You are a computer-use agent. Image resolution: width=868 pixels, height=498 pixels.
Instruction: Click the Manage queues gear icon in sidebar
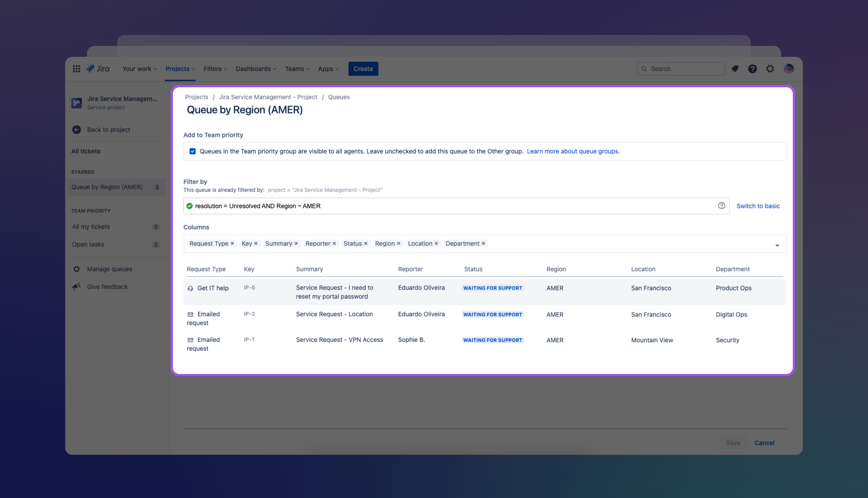(x=76, y=269)
